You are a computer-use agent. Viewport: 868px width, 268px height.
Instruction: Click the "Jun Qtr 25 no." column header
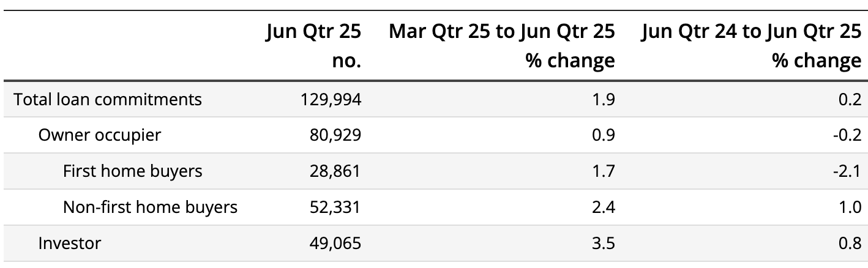[x=313, y=46]
